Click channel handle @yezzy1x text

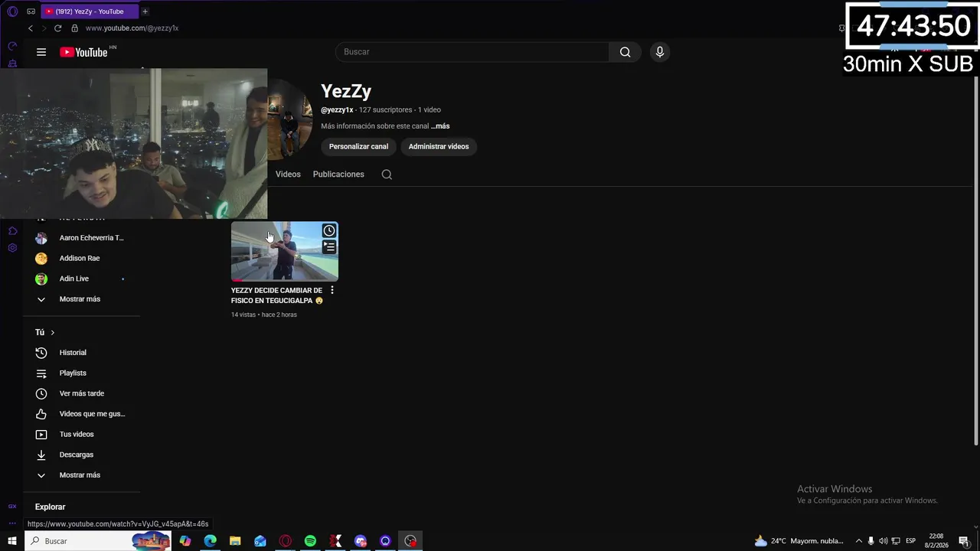pos(337,110)
